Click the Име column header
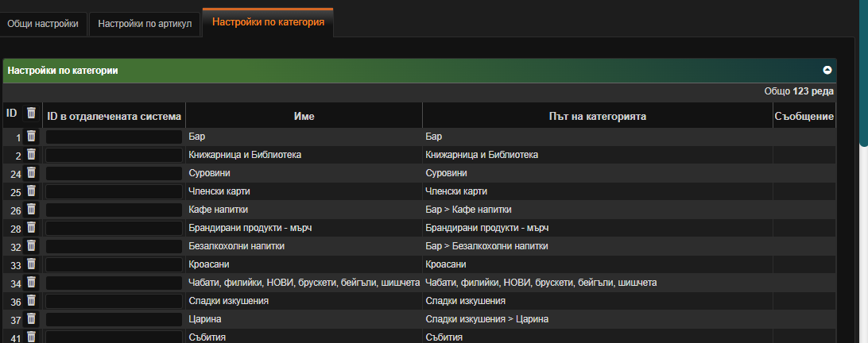 click(x=304, y=117)
